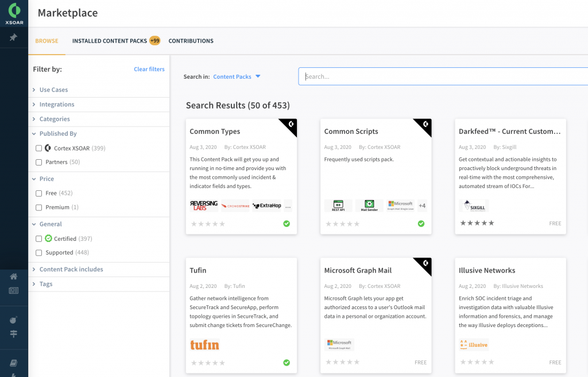
Task: Click the Sixgill logo on the Darkfeed card
Action: [x=474, y=206]
